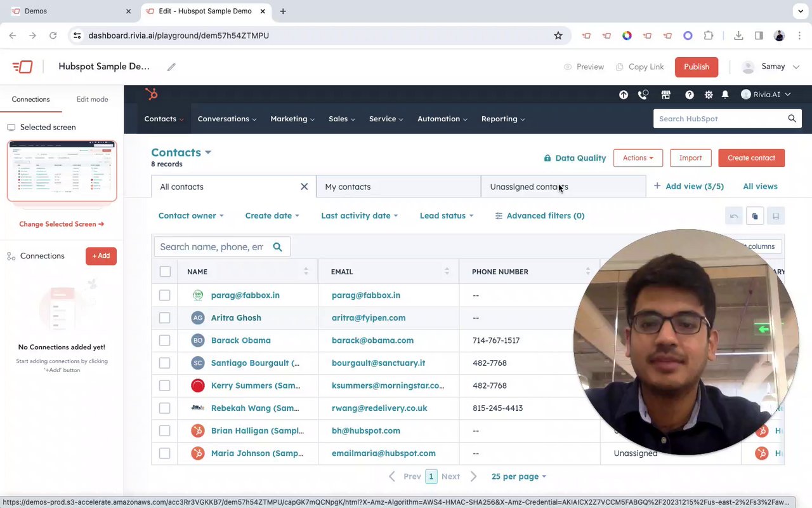Viewport: 812px width, 508px height.
Task: Check the Santiago Bourgault row checkbox
Action: pos(165,363)
